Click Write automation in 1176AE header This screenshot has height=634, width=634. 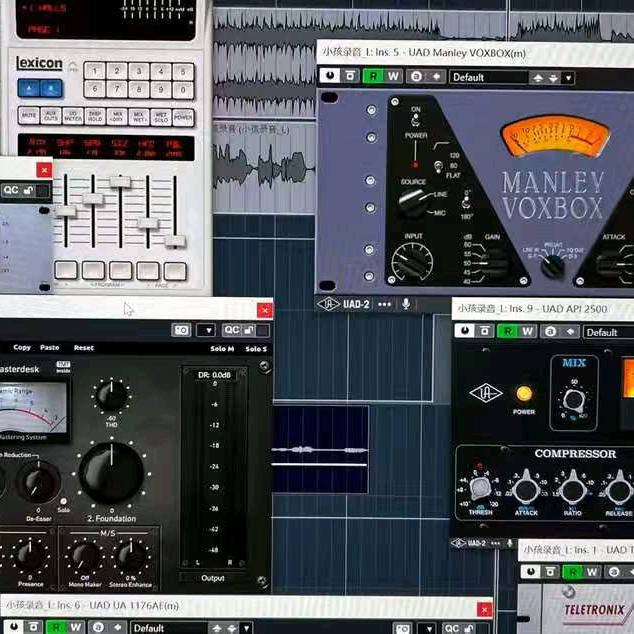pyautogui.click(x=76, y=627)
